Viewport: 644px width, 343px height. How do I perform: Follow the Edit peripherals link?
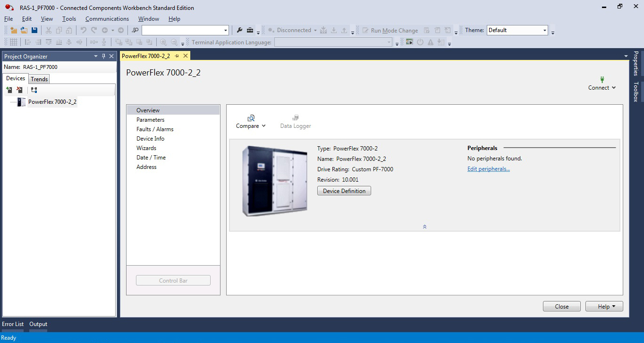[489, 169]
